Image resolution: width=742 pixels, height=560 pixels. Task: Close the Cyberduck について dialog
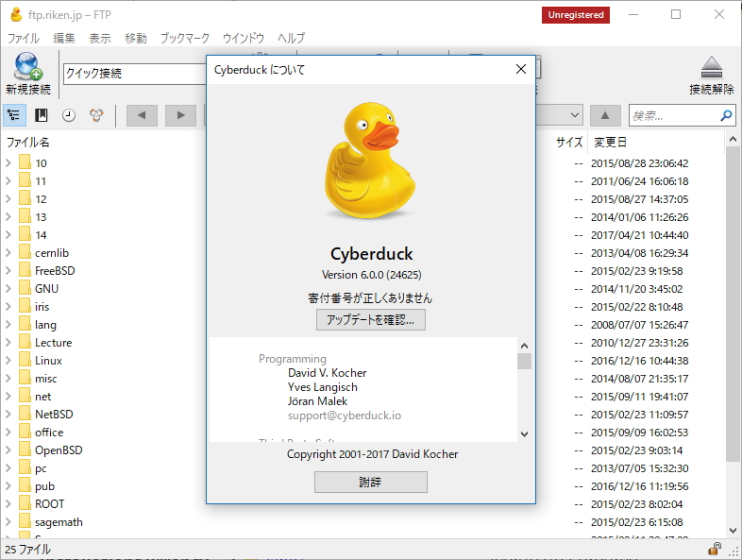pos(521,69)
